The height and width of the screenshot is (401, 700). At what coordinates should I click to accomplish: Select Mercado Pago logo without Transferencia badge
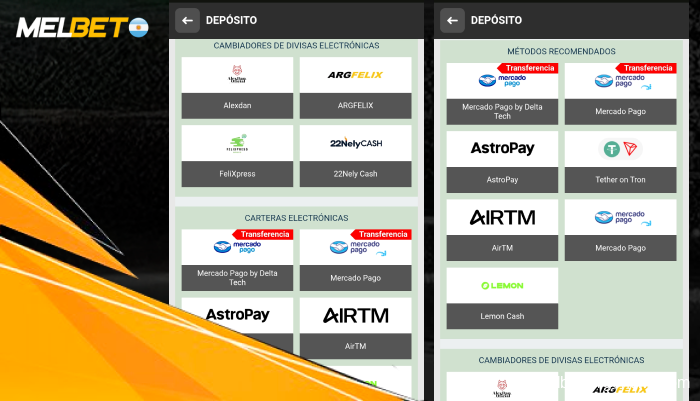[x=621, y=217]
